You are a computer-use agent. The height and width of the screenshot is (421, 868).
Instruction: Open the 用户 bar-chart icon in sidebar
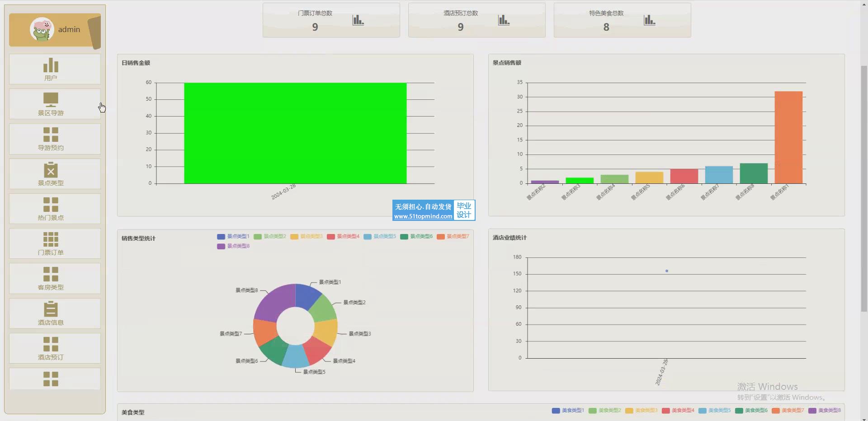51,65
